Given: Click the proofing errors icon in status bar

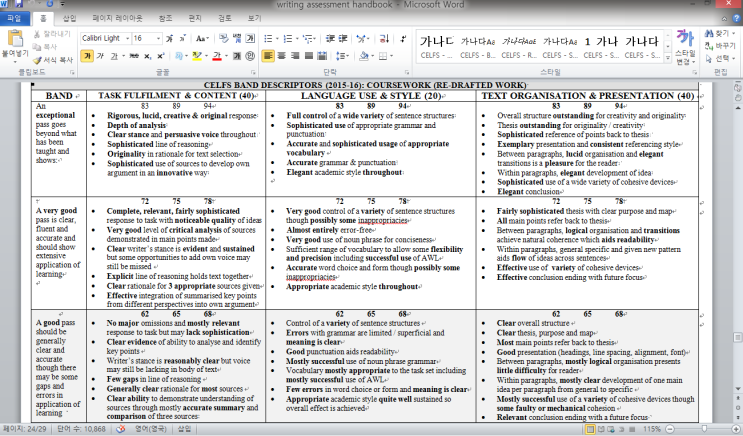Looking at the screenshot, I should point(121,429).
